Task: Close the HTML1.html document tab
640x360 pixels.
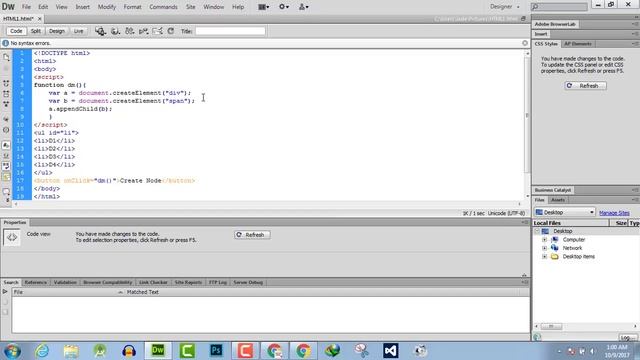Action: tap(40, 19)
